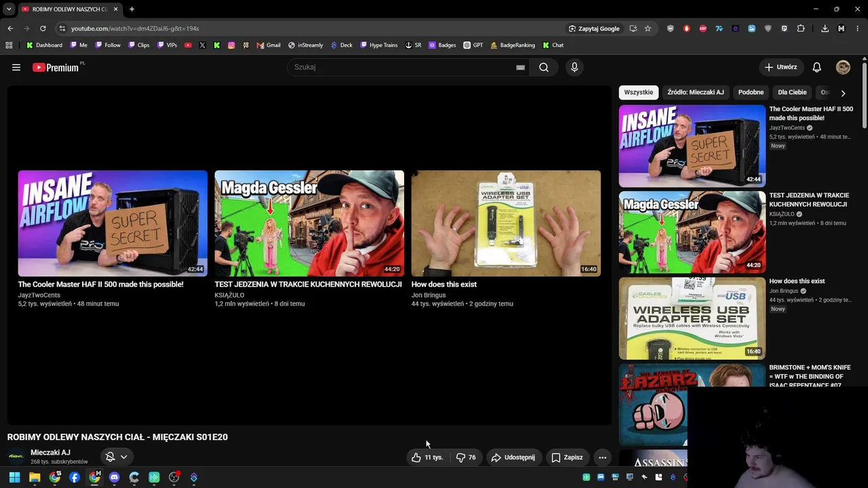
Task: Open the Dashboard bookmark
Action: point(44,45)
